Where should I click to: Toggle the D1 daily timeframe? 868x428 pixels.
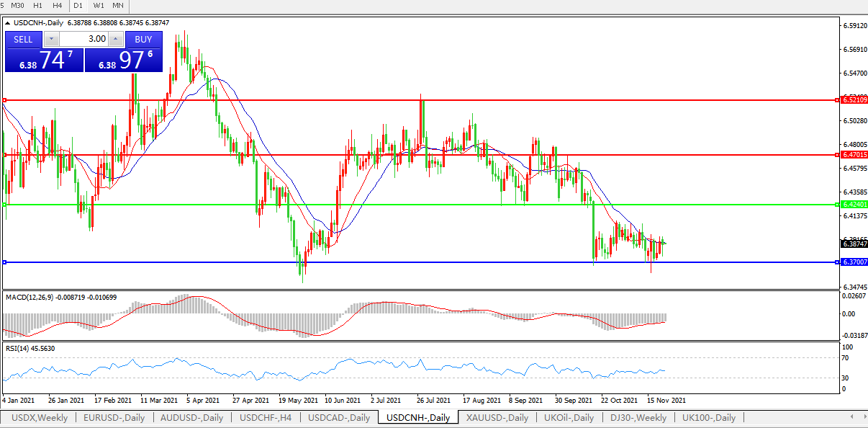click(78, 6)
